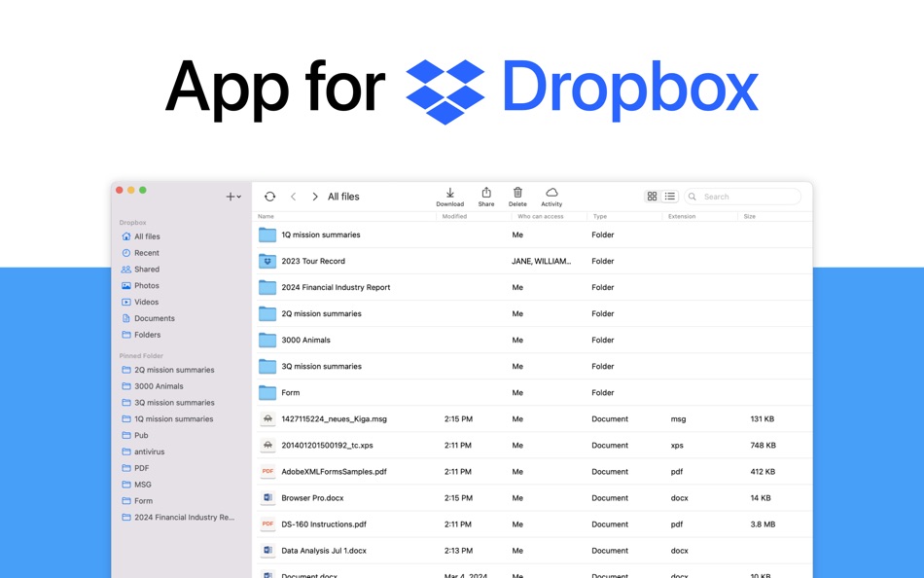Go forward with the right chevron
Screen dimensions: 924x578
pyautogui.click(x=315, y=197)
